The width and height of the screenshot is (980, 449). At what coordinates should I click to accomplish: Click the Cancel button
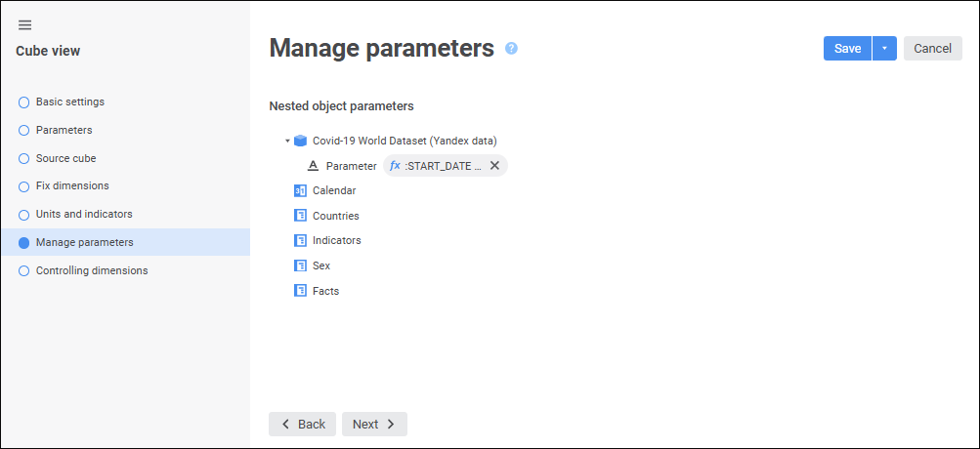pos(932,49)
